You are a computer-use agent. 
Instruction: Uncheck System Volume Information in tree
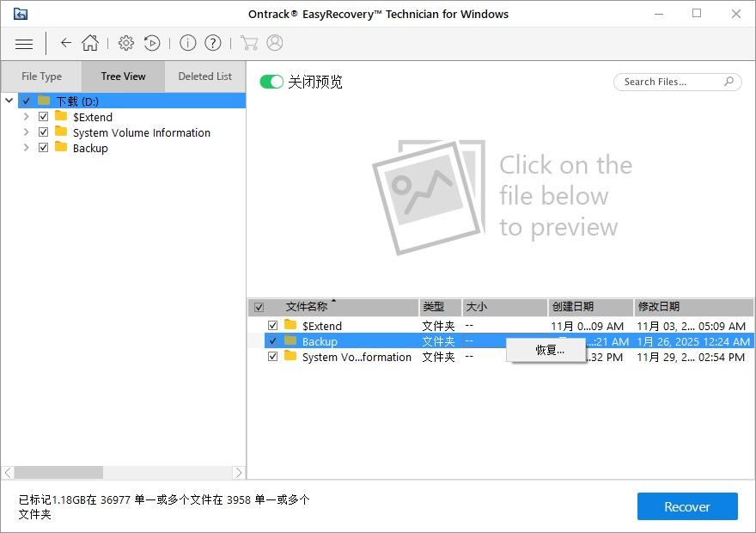click(x=44, y=132)
